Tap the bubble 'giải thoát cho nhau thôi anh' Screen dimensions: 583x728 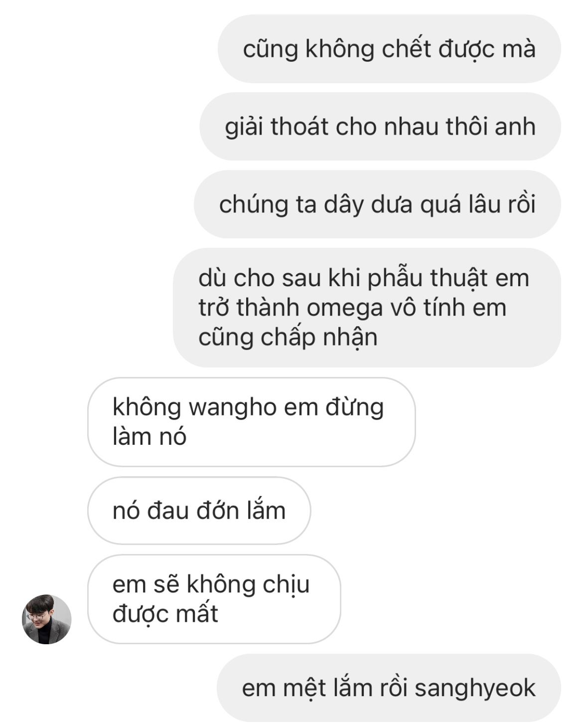pos(380,126)
